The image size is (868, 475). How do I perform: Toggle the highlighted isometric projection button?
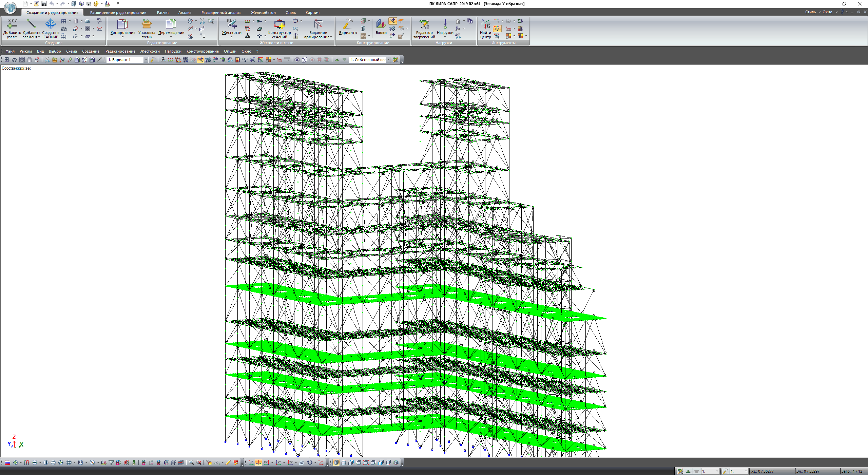click(258, 463)
